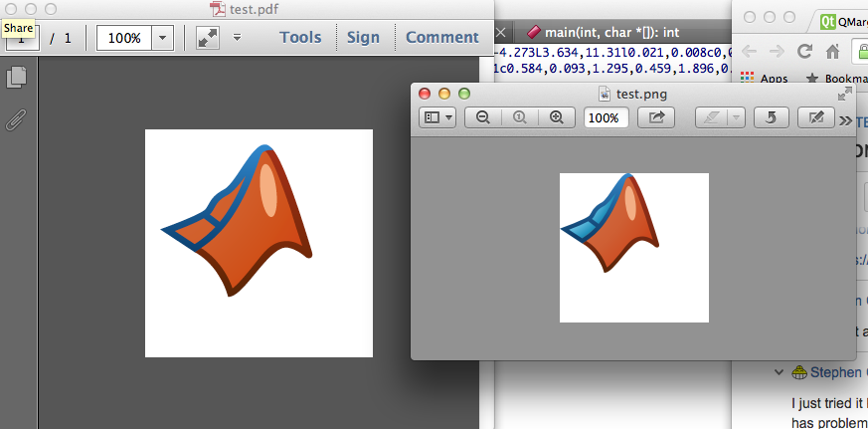Open Apps shortcut in browser bookmarks bar
This screenshot has height=429, width=868.
tap(765, 79)
